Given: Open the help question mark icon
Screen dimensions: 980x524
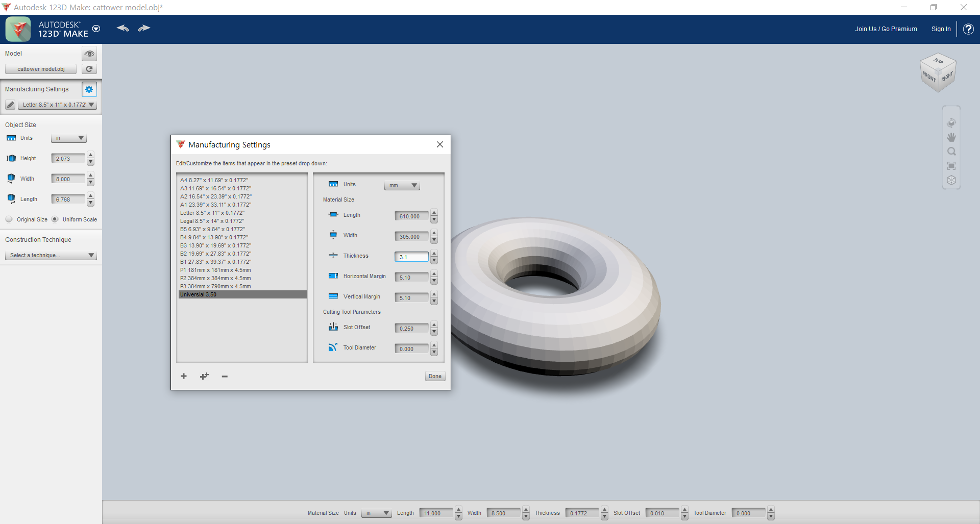Looking at the screenshot, I should coord(968,29).
